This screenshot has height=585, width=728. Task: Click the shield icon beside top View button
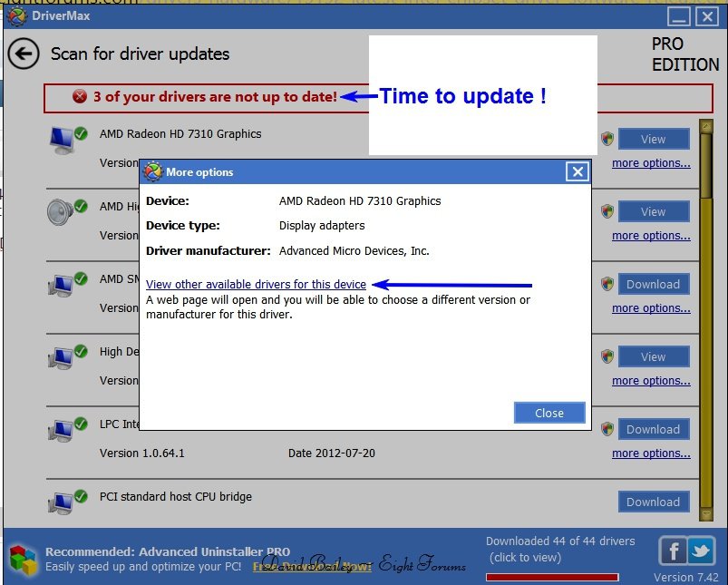(x=607, y=139)
